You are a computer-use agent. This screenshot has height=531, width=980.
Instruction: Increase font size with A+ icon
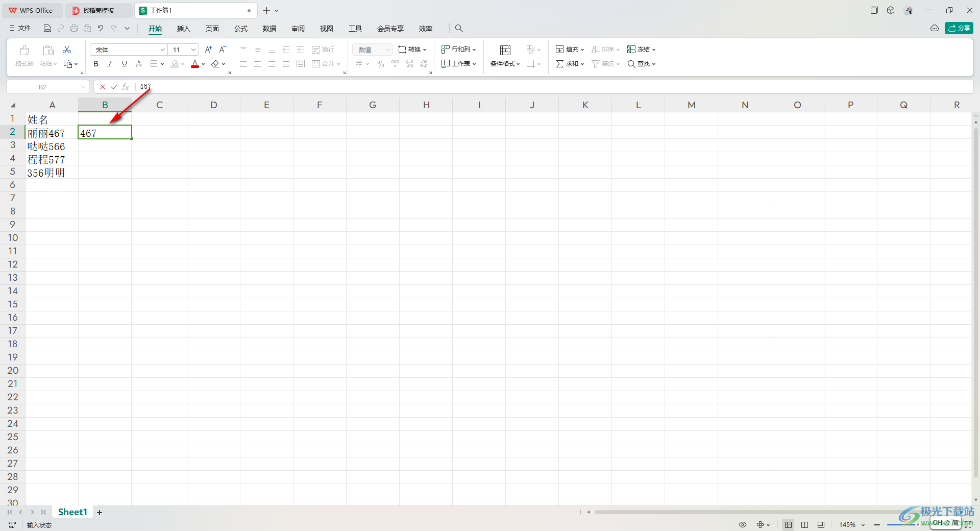[208, 50]
